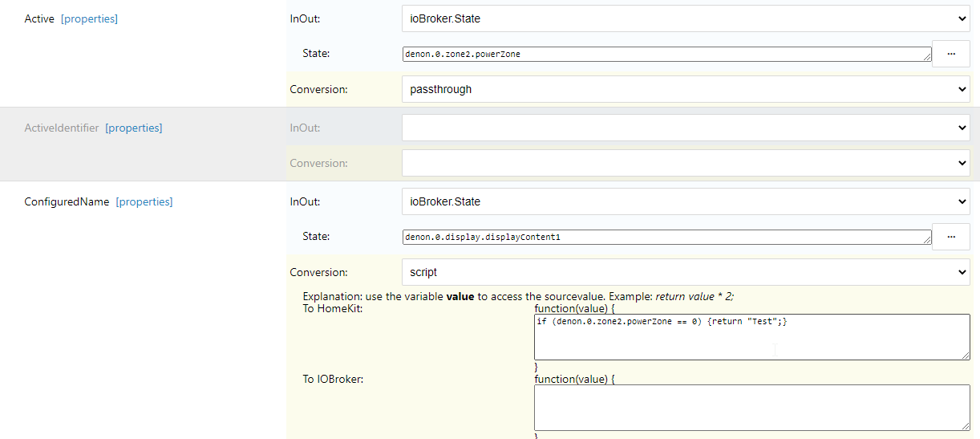The image size is (980, 439).
Task: Click the To IOBroker script textarea
Action: pyautogui.click(x=752, y=408)
